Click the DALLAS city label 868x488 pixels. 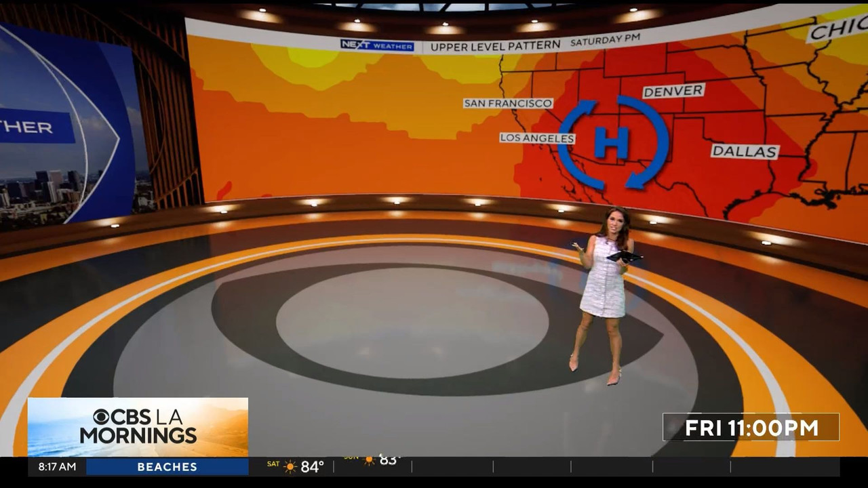(x=745, y=151)
